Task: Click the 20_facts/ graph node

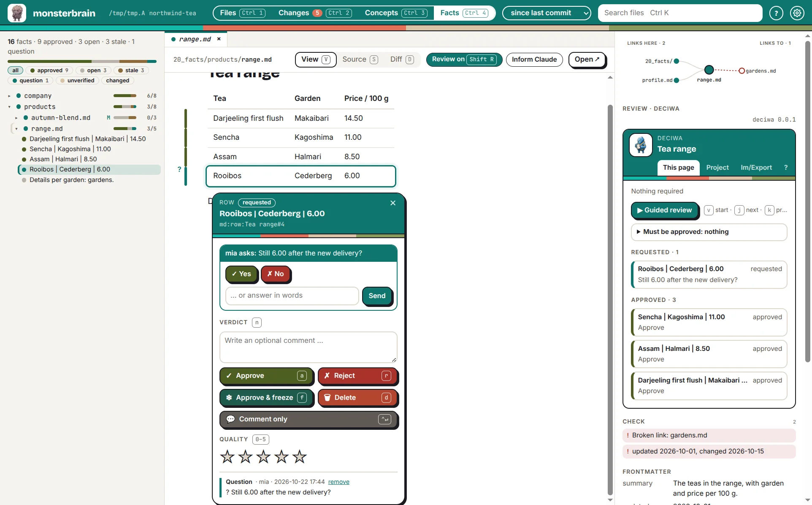Action: (x=677, y=61)
